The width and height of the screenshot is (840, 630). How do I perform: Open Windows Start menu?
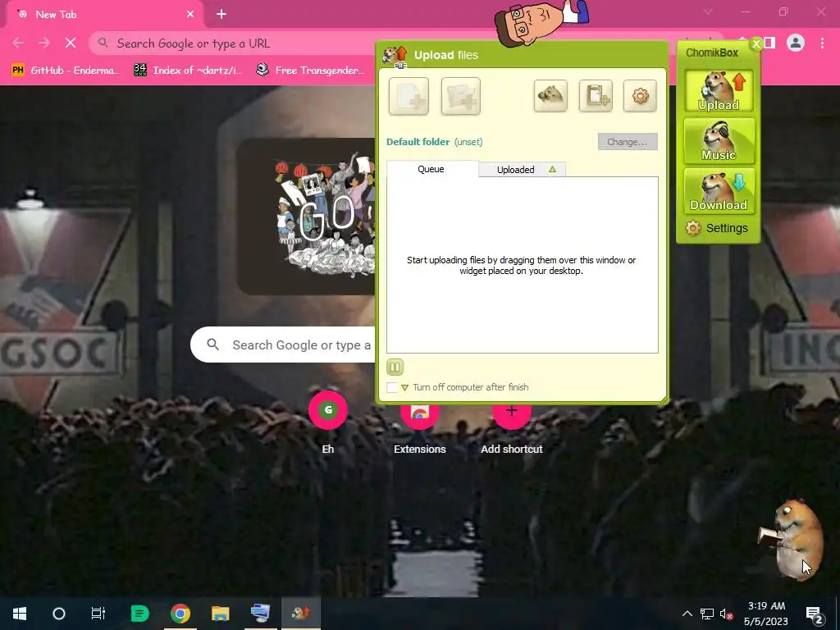click(x=20, y=614)
